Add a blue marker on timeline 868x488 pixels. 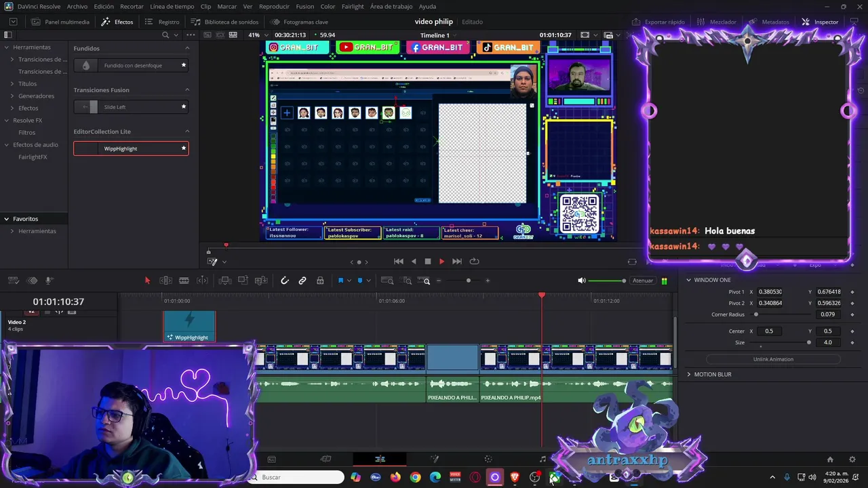(360, 281)
